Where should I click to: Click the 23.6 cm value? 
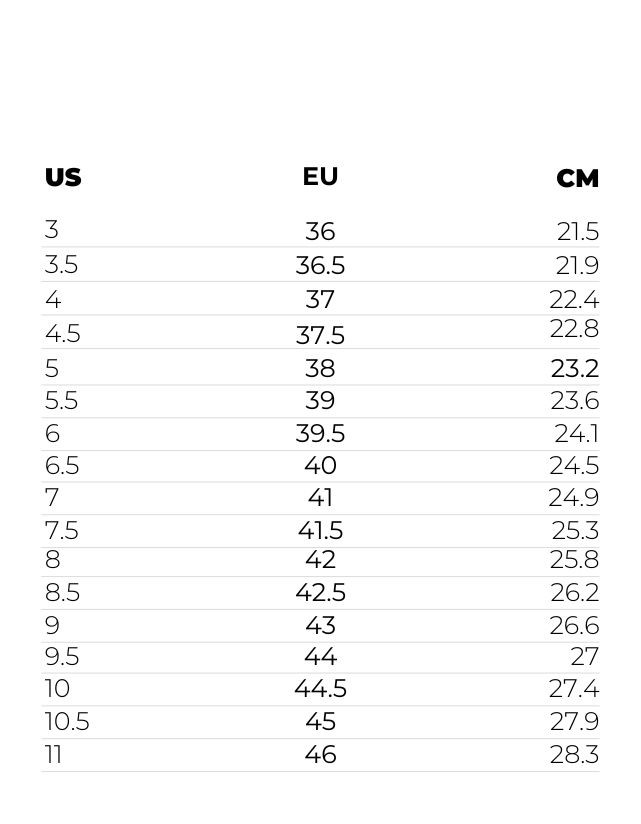574,400
